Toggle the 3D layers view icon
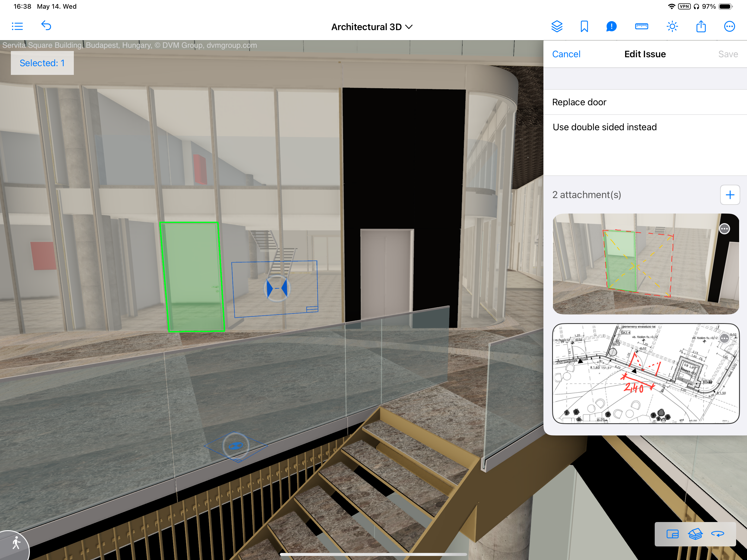The width and height of the screenshot is (747, 560). point(695,534)
